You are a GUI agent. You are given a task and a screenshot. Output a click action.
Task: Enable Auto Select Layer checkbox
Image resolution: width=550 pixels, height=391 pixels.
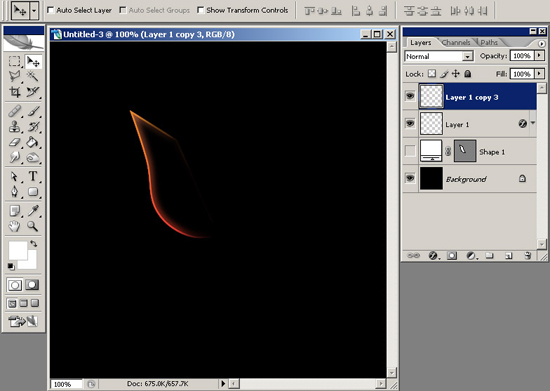tap(51, 10)
